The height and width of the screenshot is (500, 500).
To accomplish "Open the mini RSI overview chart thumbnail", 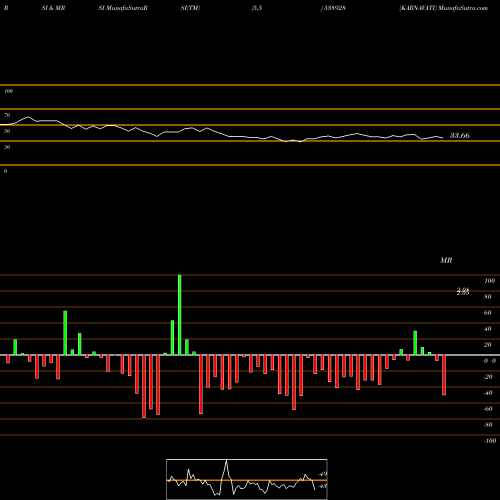I will tap(247, 479).
